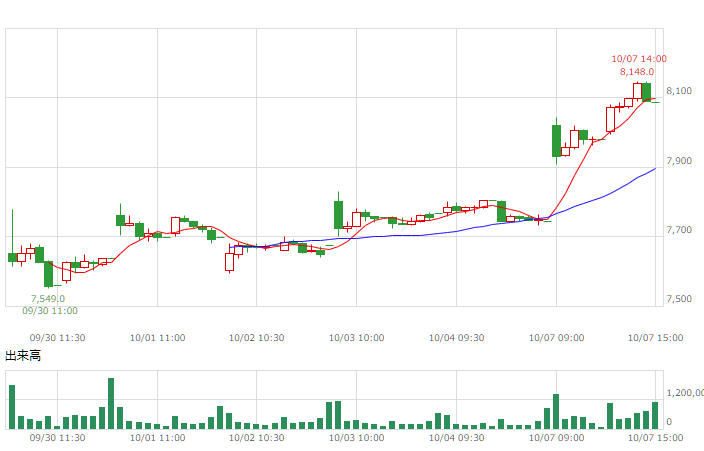Click the 0 volume axis label
The height and width of the screenshot is (451, 704).
tap(669, 422)
